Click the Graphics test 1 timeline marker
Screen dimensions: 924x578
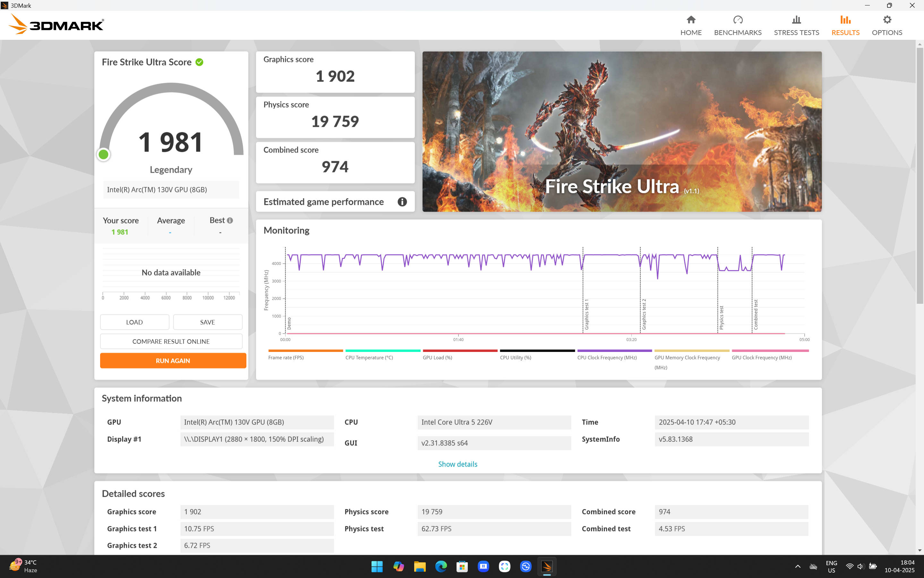click(x=586, y=314)
